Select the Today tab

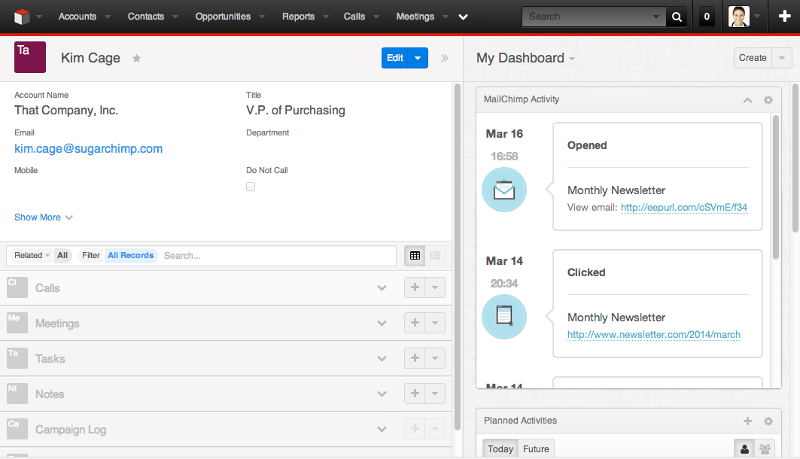click(x=500, y=449)
